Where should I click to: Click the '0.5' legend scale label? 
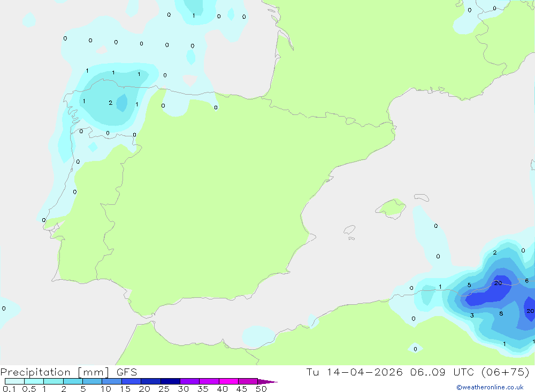click(29, 389)
